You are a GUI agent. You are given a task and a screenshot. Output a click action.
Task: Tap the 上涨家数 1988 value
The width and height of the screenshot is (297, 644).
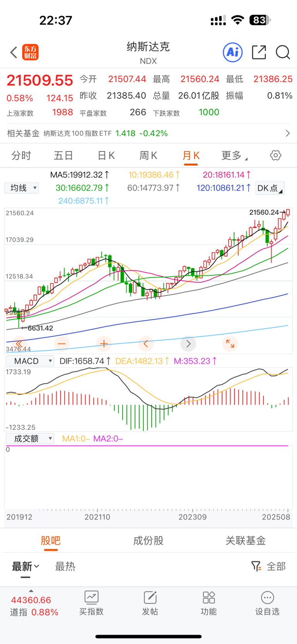coord(40,113)
